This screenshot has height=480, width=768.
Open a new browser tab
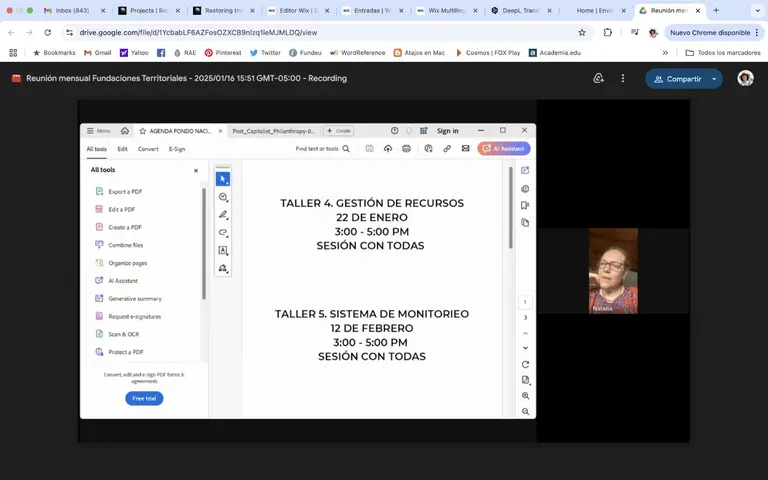716,10
